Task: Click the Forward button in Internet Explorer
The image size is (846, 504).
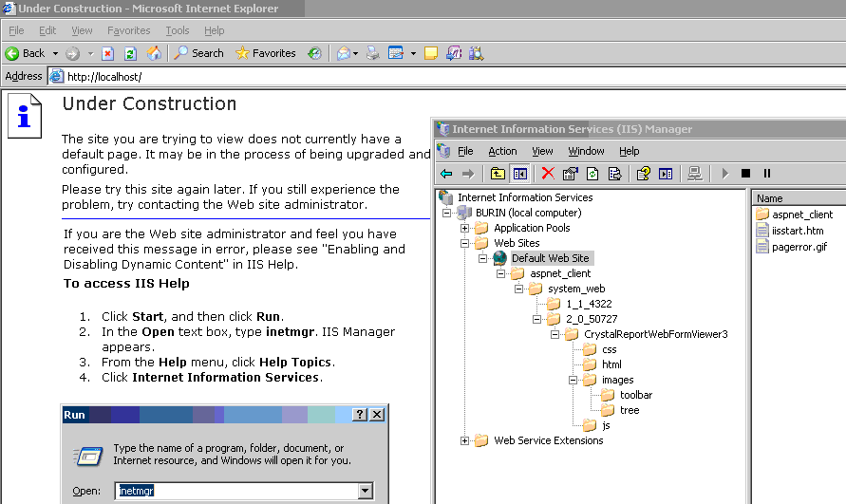Action: click(x=73, y=53)
